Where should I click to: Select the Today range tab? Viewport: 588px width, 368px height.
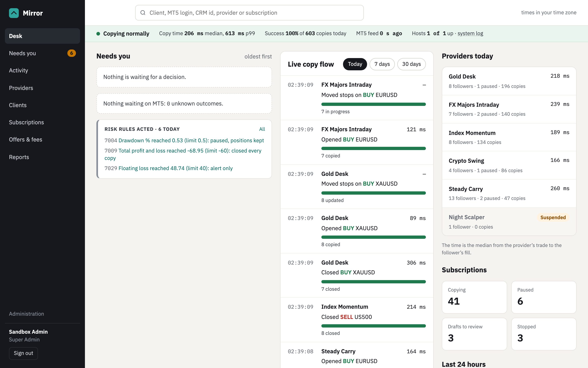[355, 64]
